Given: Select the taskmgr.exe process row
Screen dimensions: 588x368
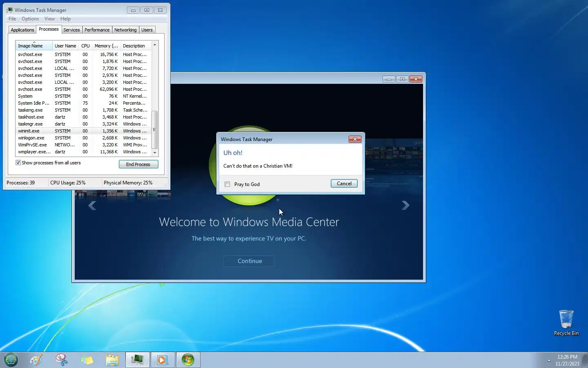Looking at the screenshot, I should coord(83,124).
